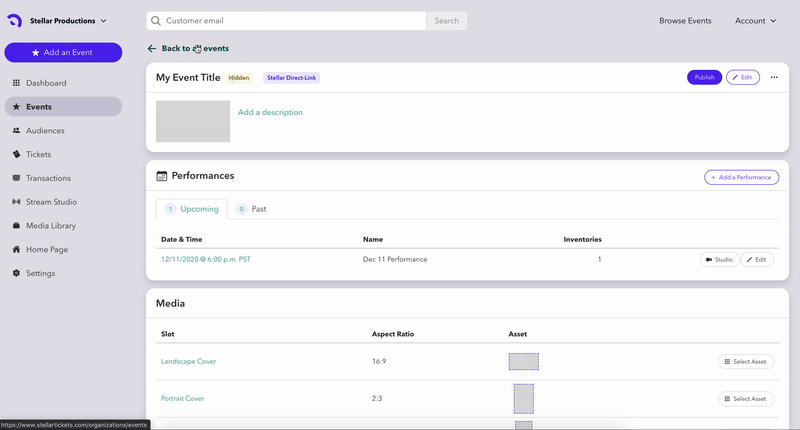
Task: Switch to the Past performances tab
Action: tap(251, 209)
